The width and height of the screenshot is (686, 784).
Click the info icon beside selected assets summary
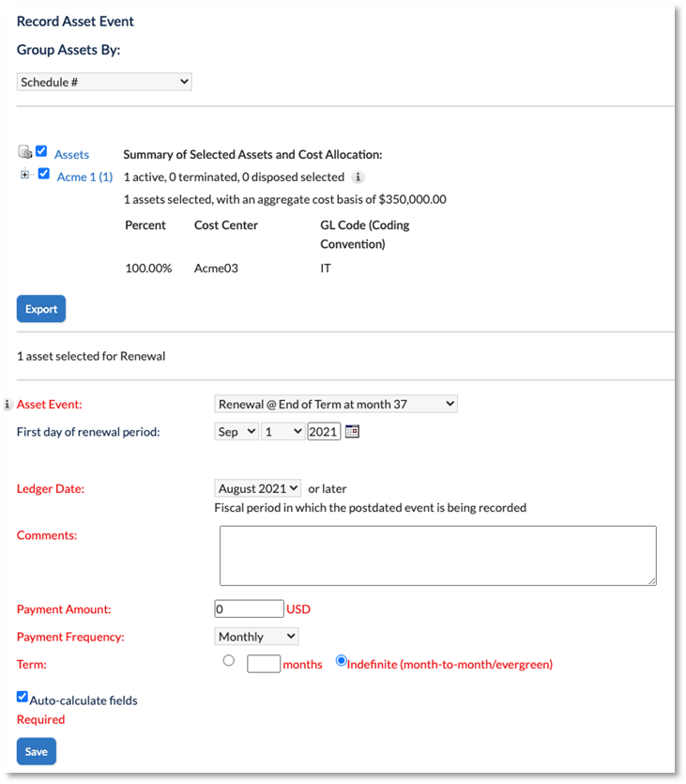(x=358, y=177)
